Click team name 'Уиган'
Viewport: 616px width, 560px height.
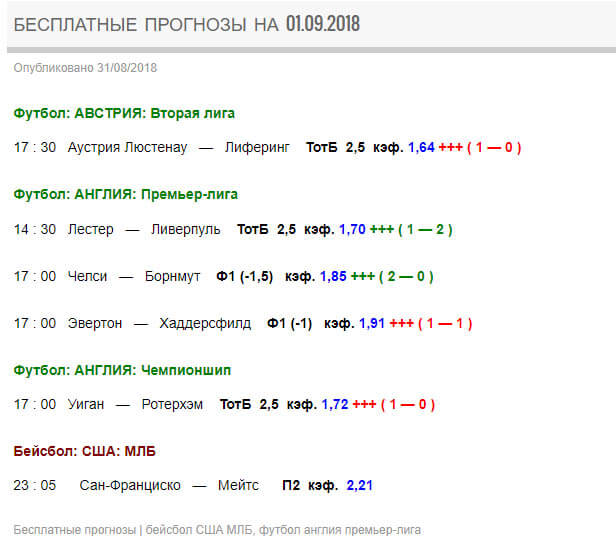86,404
